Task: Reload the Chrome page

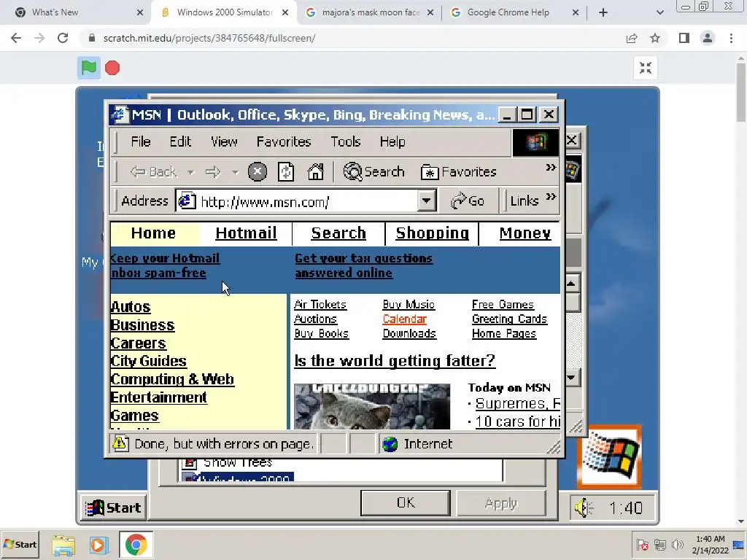Action: [x=63, y=38]
